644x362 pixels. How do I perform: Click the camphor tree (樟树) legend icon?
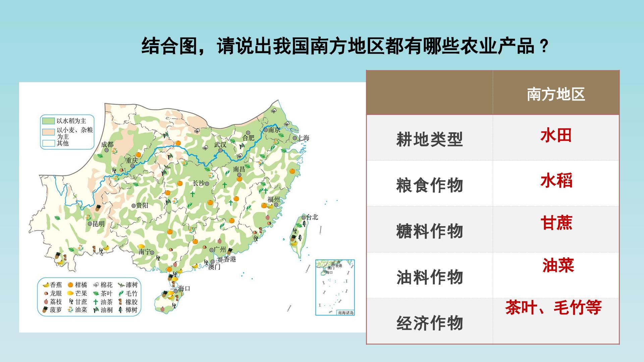(x=120, y=310)
